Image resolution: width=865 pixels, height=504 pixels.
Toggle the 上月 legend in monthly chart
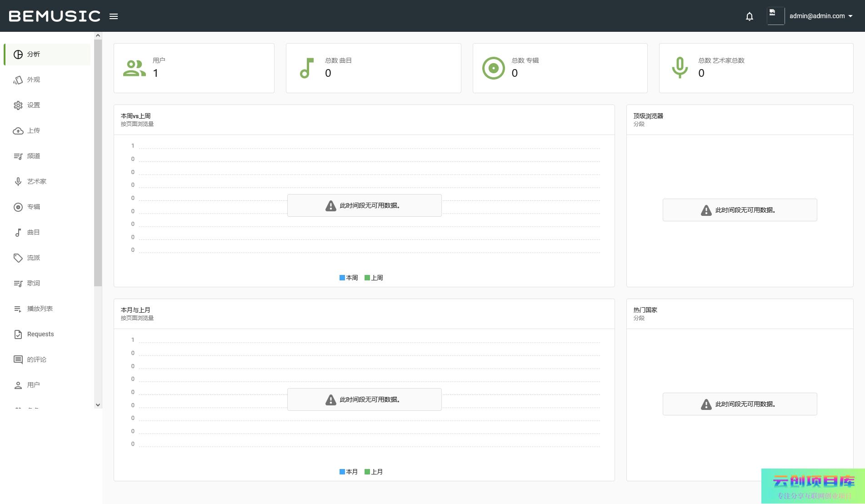(x=374, y=472)
